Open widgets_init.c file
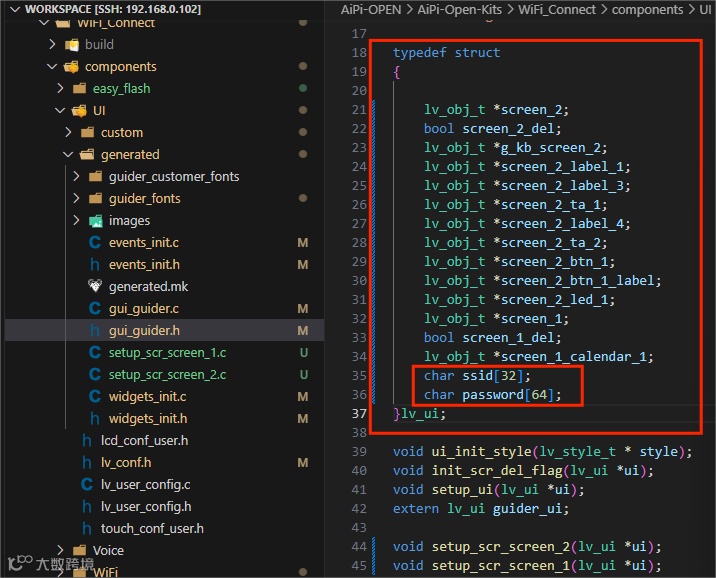This screenshot has width=716, height=578. [x=147, y=396]
